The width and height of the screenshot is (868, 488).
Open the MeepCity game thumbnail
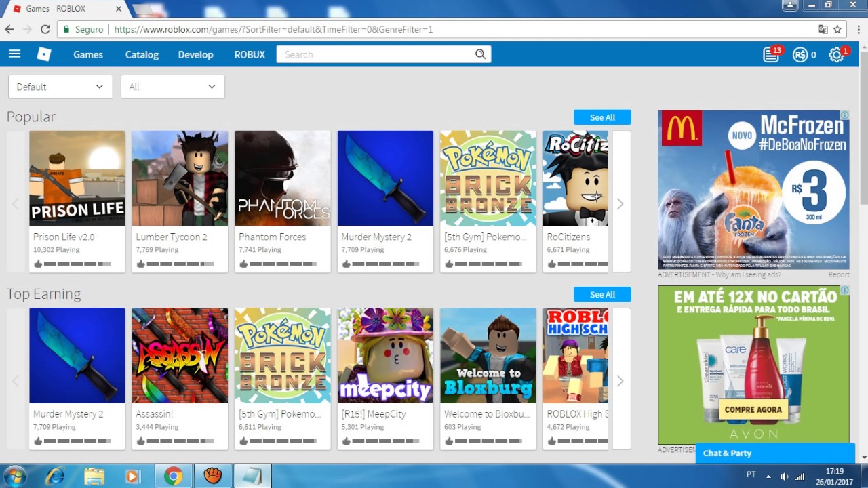[x=385, y=355]
